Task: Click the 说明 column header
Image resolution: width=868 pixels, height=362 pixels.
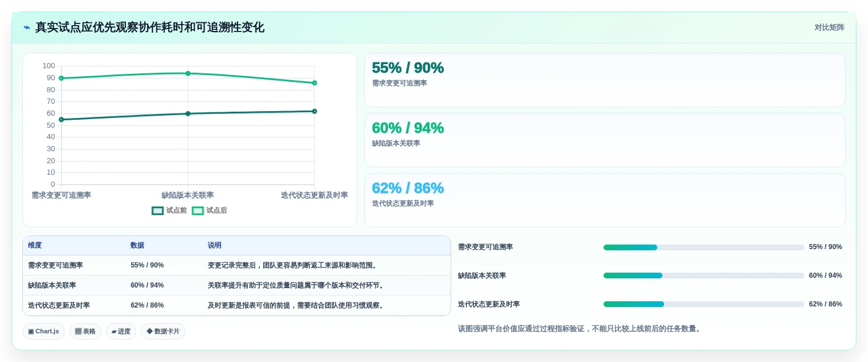Action: [x=215, y=245]
